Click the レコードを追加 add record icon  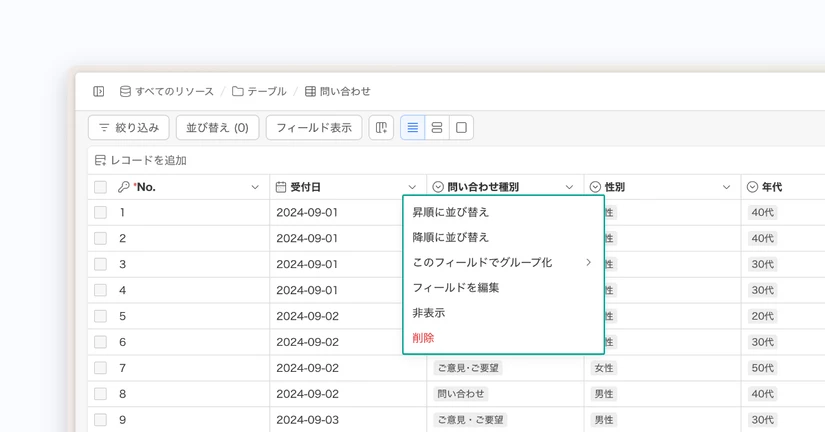(100, 160)
